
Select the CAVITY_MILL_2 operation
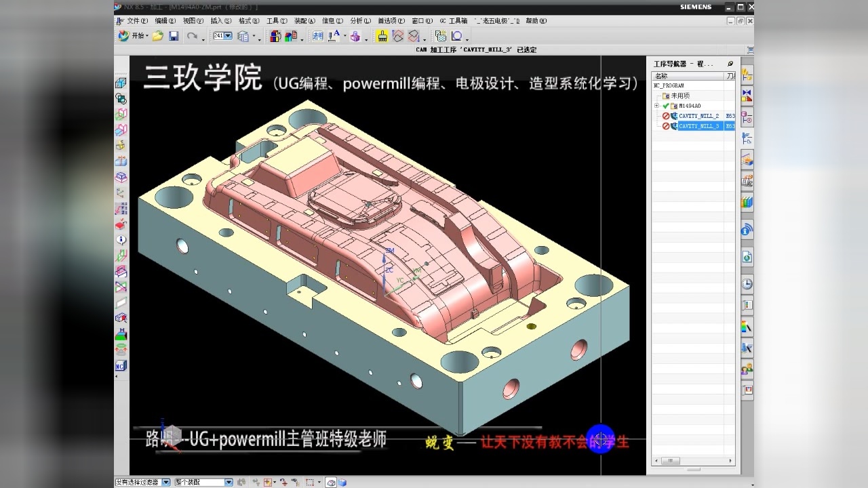[x=698, y=116]
